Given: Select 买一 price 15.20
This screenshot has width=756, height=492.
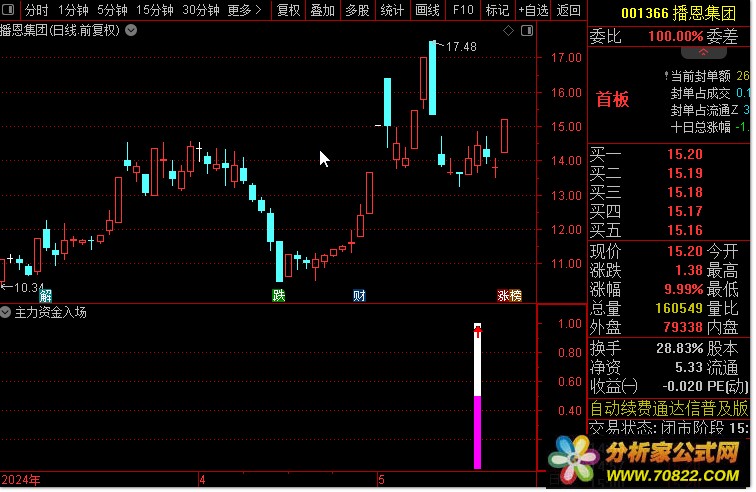Looking at the screenshot, I should 685,154.
